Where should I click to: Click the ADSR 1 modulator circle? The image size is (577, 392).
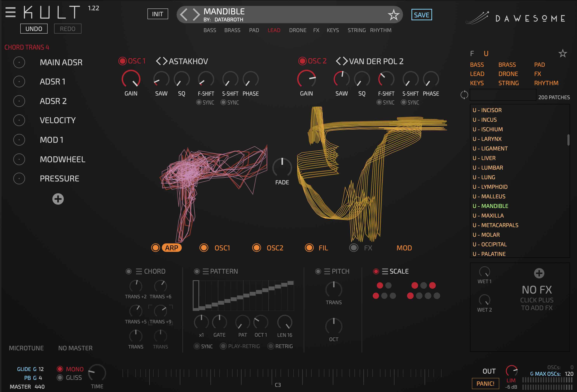(19, 81)
